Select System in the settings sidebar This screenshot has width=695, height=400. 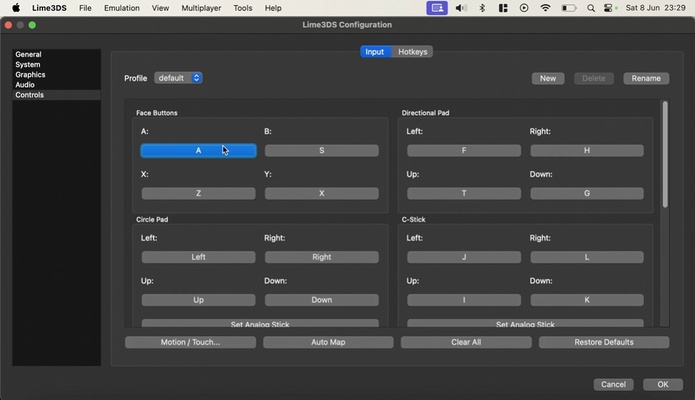[56, 64]
